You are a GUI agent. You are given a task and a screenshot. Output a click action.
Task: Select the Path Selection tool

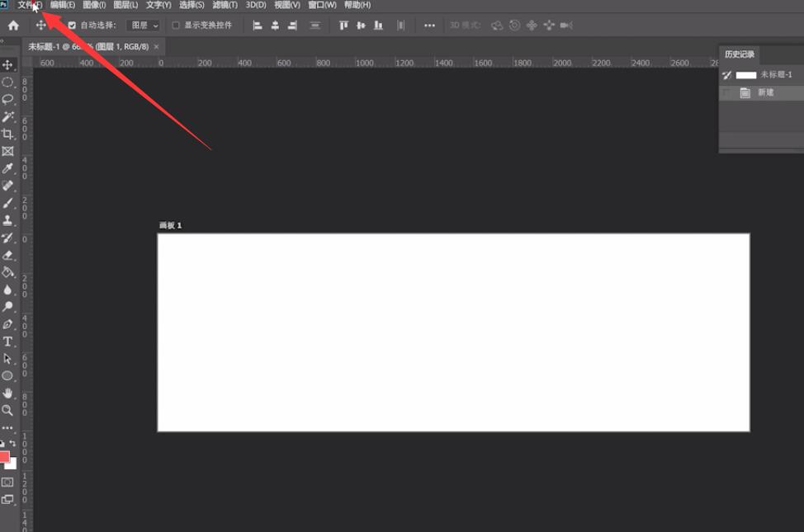coord(7,359)
